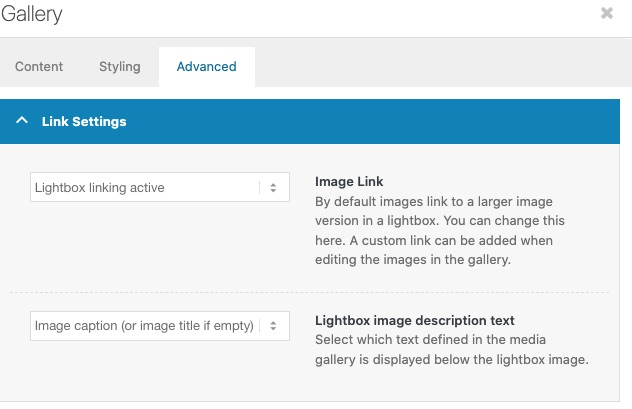The width and height of the screenshot is (632, 409).
Task: Close the Gallery dialog with X icon
Action: coord(607,13)
